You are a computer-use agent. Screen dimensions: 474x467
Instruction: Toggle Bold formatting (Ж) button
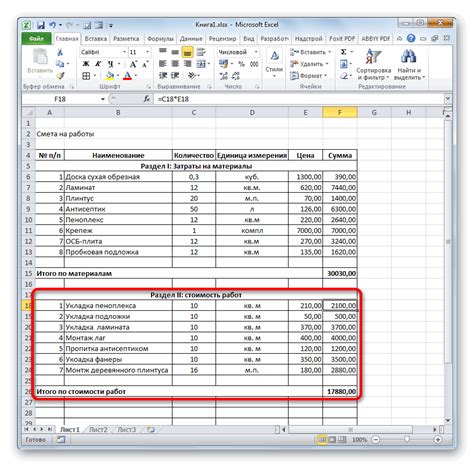coord(86,64)
